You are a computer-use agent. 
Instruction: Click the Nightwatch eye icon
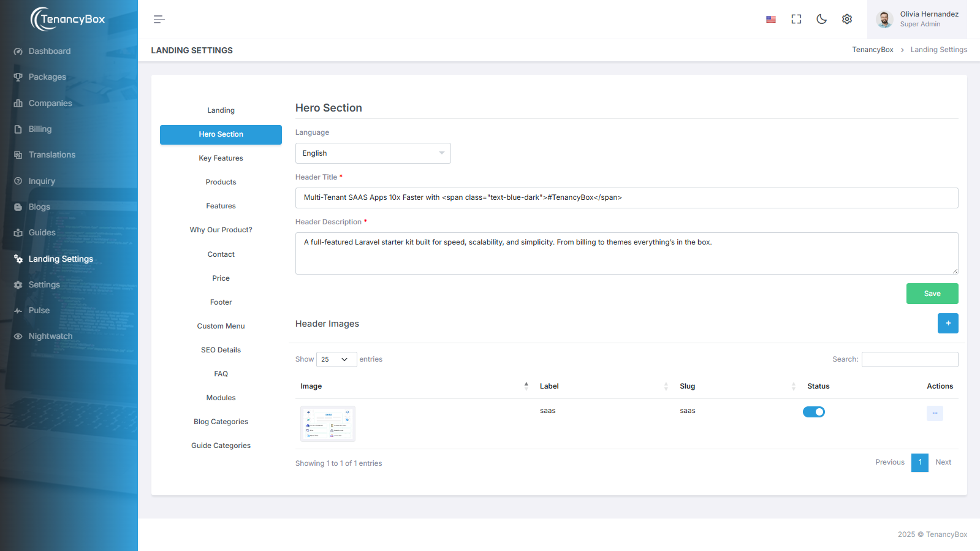pos(18,336)
